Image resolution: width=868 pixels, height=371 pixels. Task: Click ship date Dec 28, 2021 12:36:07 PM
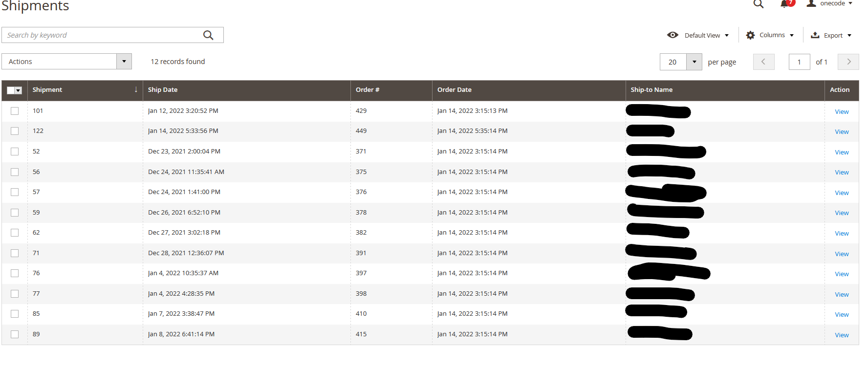pos(186,253)
